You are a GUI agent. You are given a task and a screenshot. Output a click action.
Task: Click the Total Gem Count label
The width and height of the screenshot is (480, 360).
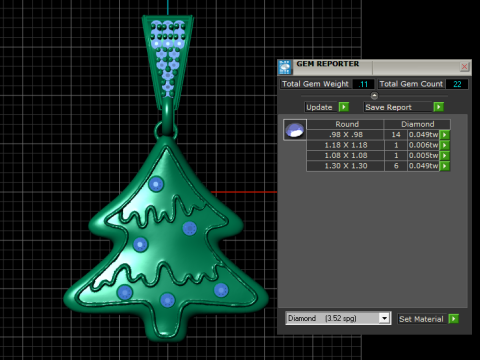[x=411, y=84]
